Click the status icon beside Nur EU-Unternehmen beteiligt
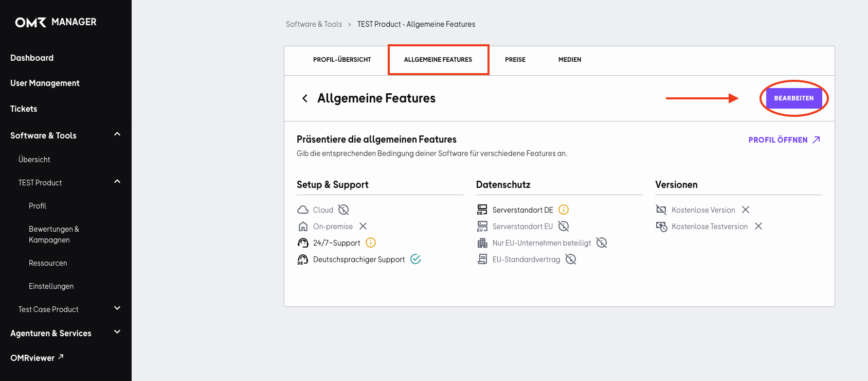Screen dimensions: 868x381 click(602, 243)
